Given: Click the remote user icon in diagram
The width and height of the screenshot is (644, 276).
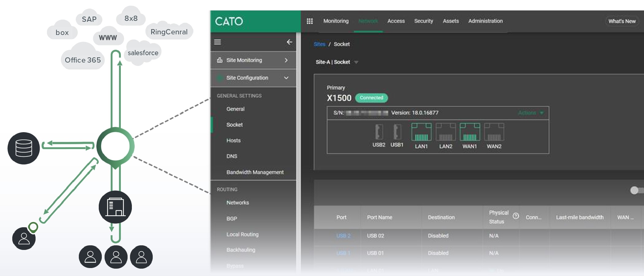Looking at the screenshot, I should pyautogui.click(x=24, y=238).
